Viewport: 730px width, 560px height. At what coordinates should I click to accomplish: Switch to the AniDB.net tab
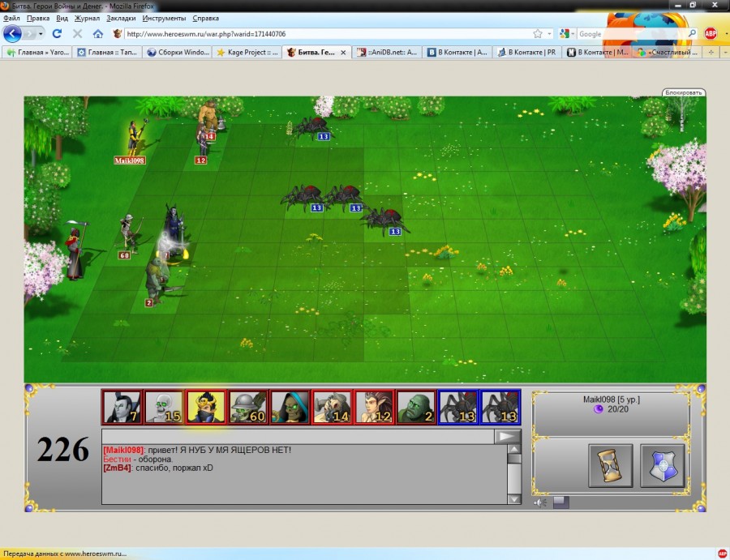(x=388, y=52)
